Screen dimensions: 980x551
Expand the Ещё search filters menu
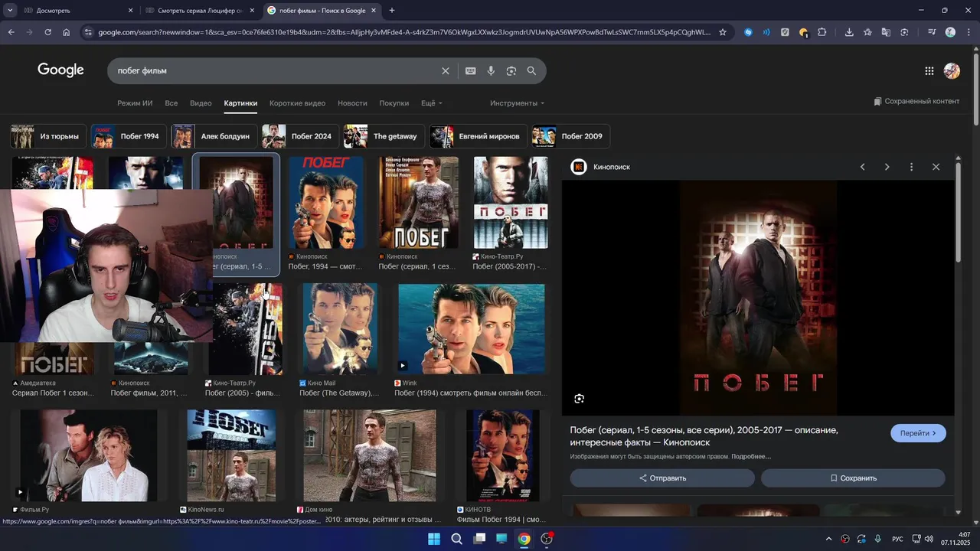pos(431,103)
